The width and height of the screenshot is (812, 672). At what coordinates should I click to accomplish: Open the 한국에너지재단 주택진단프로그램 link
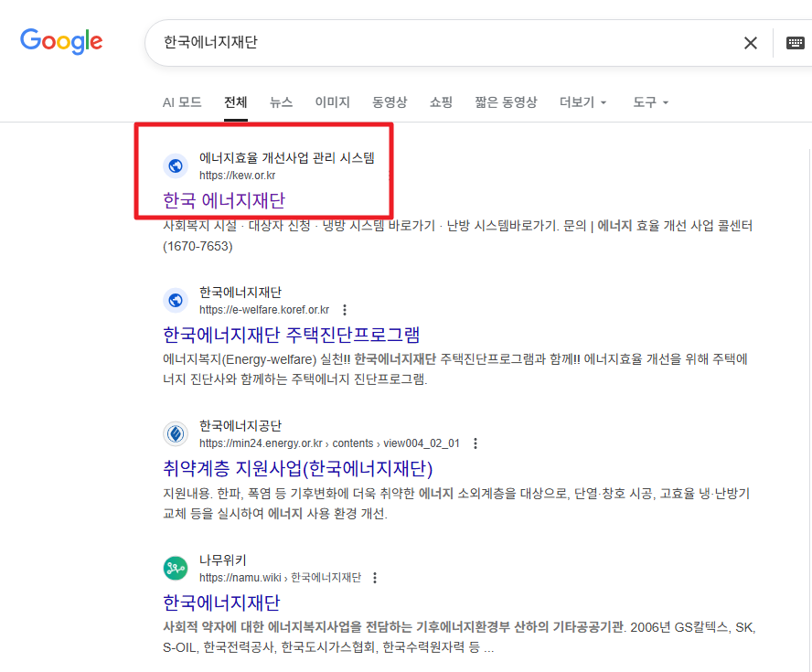pos(291,335)
